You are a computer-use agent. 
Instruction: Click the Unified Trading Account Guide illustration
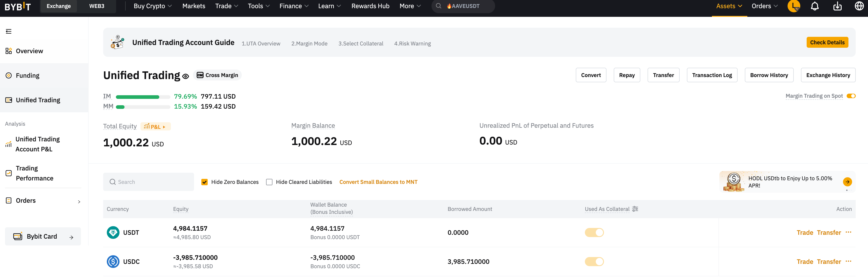[117, 42]
